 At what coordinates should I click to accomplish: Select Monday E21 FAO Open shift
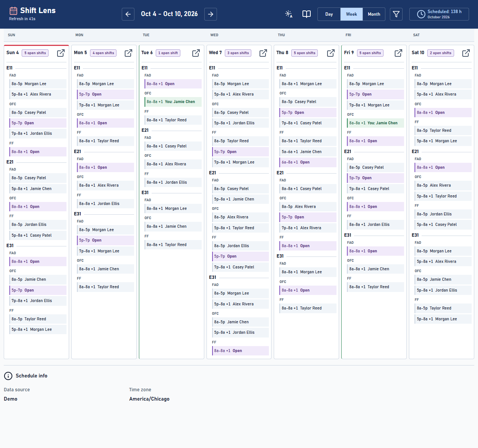105,168
